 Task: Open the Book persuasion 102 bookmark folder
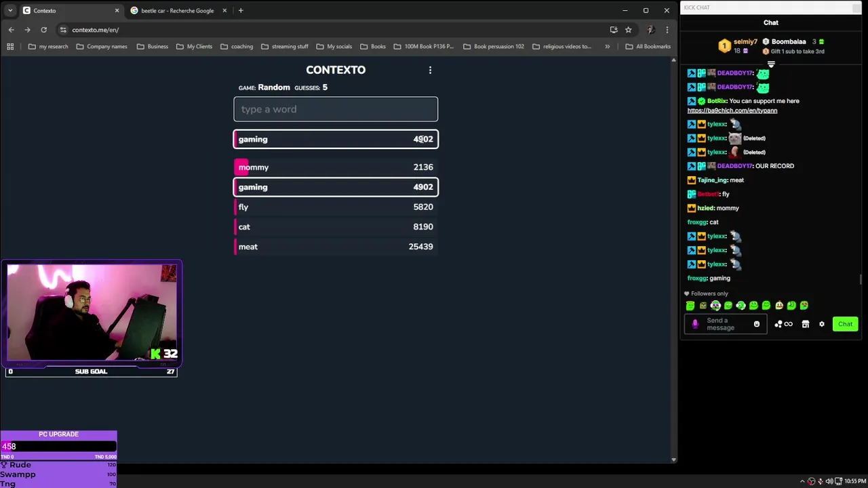pos(494,46)
